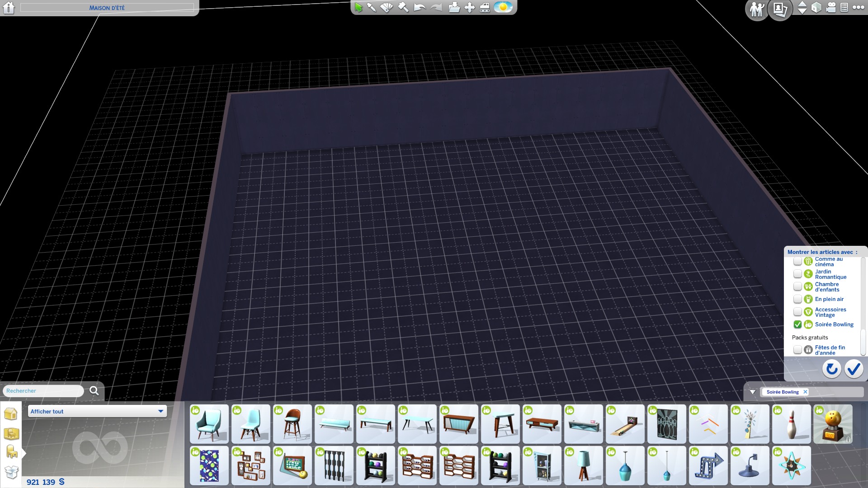The image size is (868, 488).
Task: Open the design swatch fan tool
Action: click(x=387, y=7)
